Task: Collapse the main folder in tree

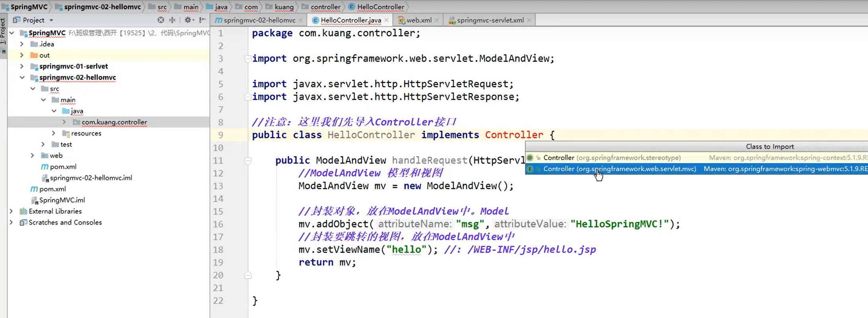Action: coord(43,100)
